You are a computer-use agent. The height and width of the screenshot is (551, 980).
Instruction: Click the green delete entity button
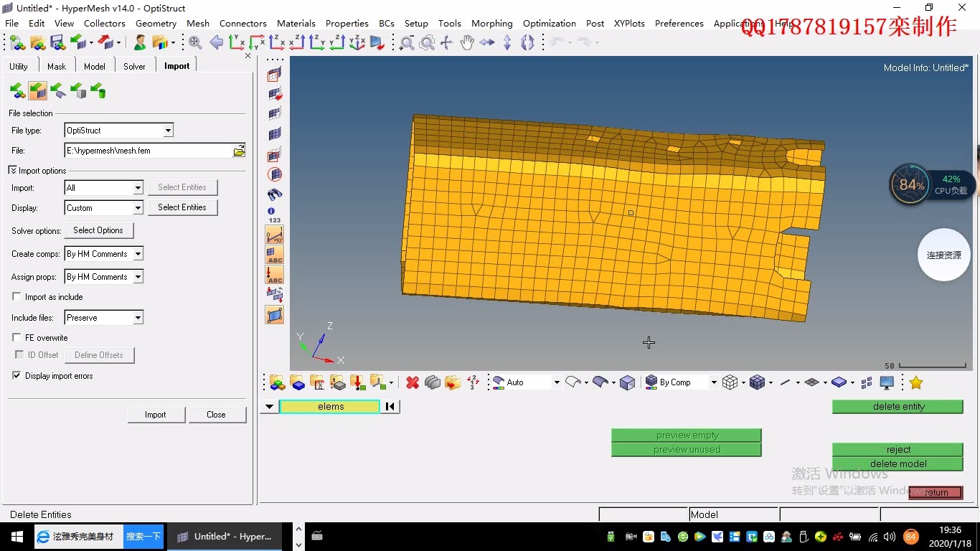897,407
